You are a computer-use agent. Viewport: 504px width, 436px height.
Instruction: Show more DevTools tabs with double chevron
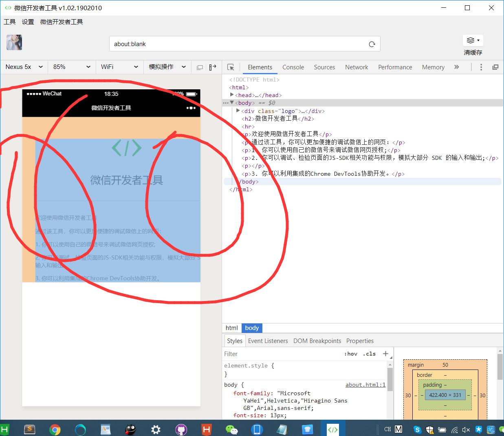(457, 67)
